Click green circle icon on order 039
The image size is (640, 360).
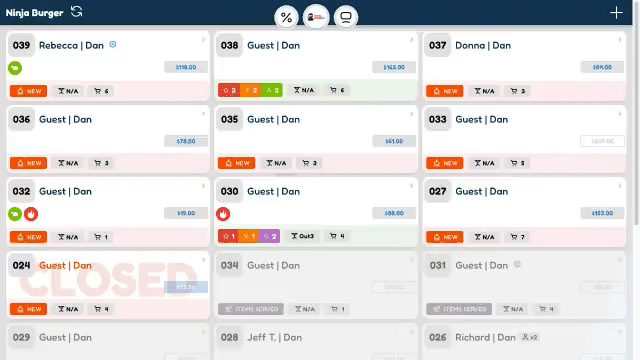click(x=15, y=68)
